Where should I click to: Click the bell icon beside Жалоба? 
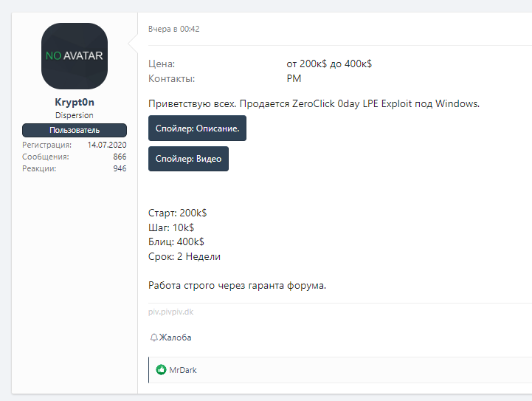(153, 337)
